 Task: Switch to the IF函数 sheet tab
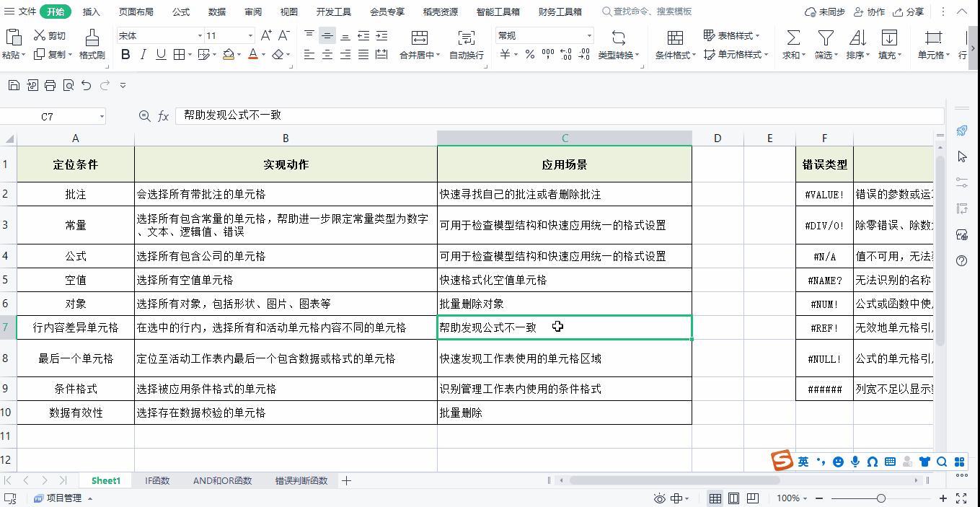(157, 480)
